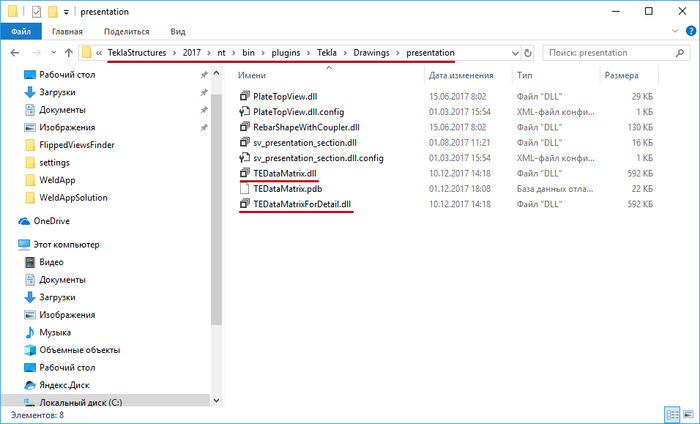Open the Файл menu tab

(21, 31)
